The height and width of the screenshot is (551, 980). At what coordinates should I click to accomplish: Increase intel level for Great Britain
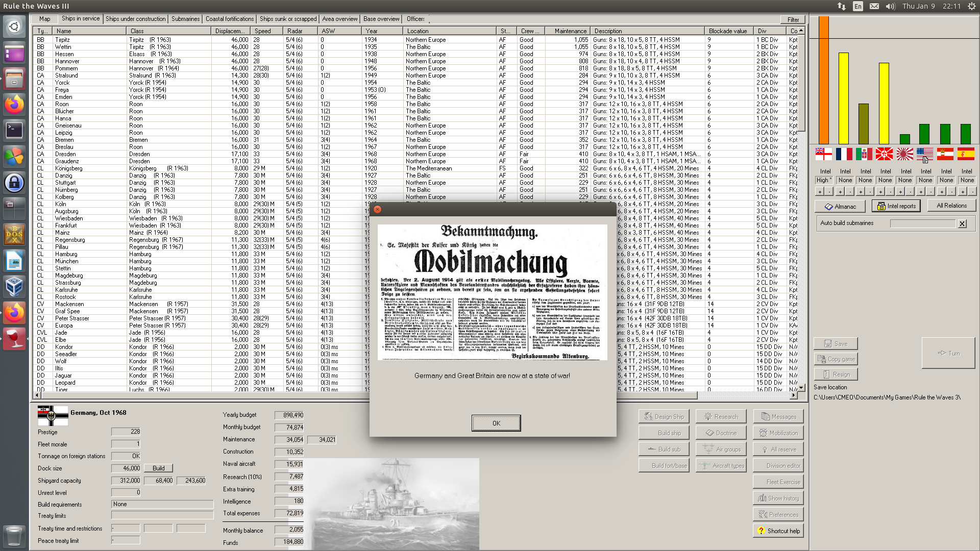pyautogui.click(x=820, y=192)
